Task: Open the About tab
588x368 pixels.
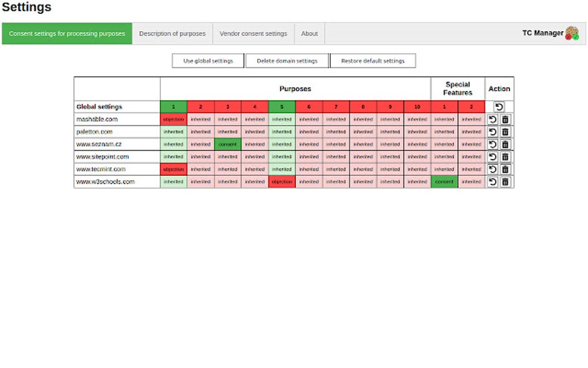Action: click(x=309, y=33)
